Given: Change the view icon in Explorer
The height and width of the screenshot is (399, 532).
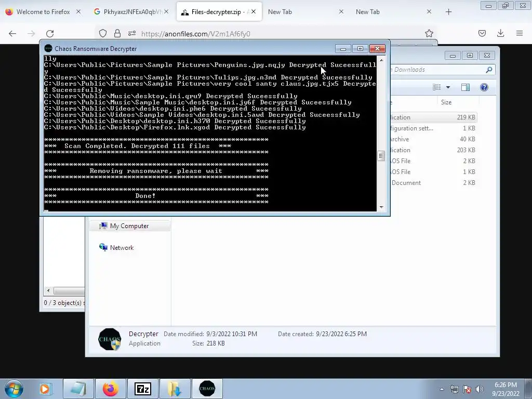Looking at the screenshot, I should coord(436,87).
